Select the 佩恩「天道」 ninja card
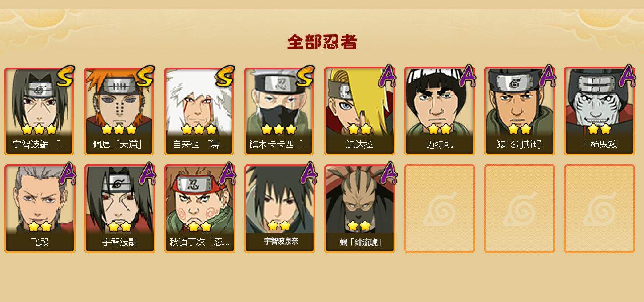The image size is (644, 302). point(120,111)
